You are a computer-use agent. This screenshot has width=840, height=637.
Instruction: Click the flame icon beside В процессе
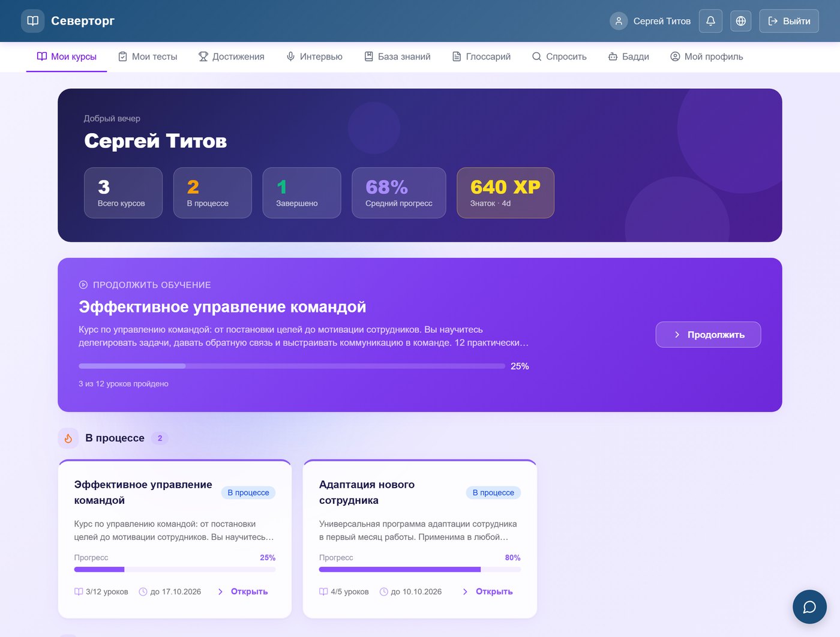[x=68, y=438]
